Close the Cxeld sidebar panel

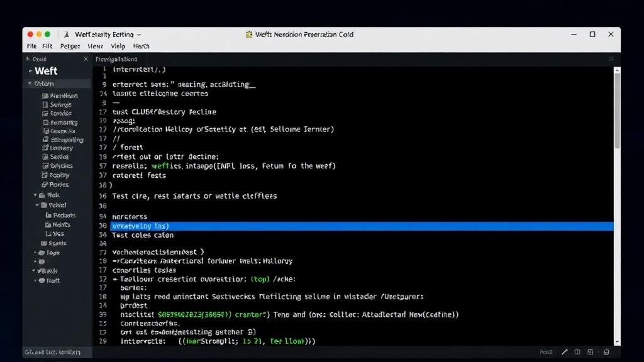(x=86, y=59)
